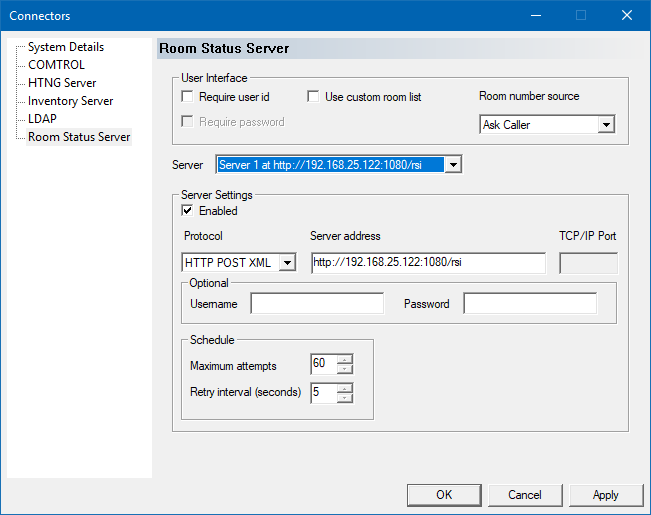Go to HTNG Server settings
This screenshot has height=515, width=651.
pyautogui.click(x=62, y=83)
